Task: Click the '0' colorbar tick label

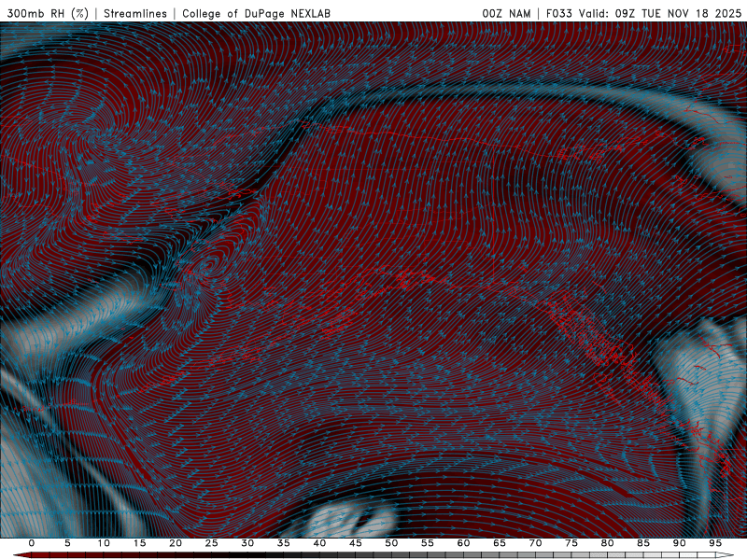Action: click(x=32, y=543)
